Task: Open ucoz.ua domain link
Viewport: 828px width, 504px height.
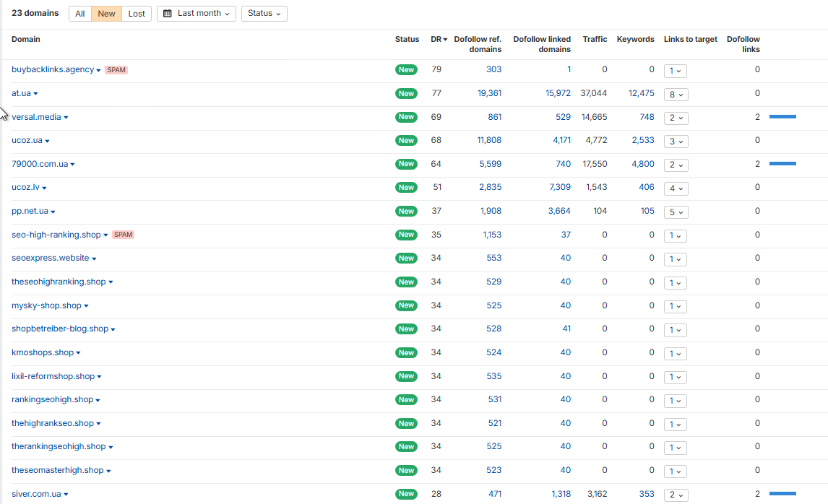Action: click(x=27, y=140)
